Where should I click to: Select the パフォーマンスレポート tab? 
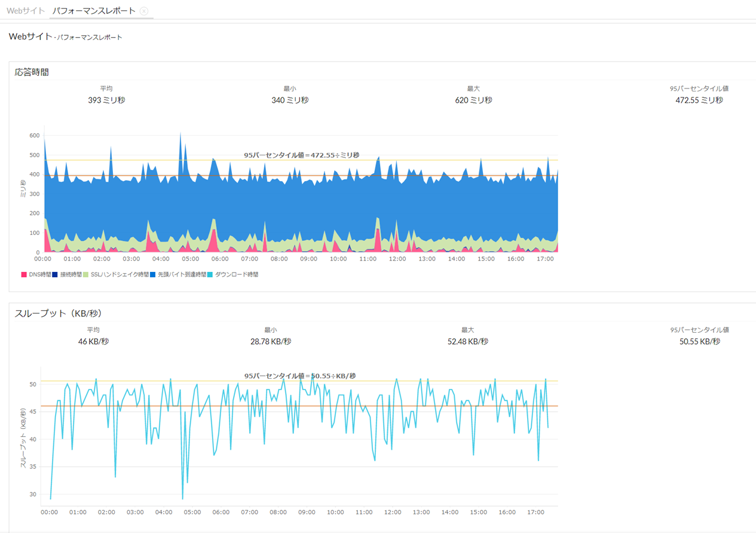pyautogui.click(x=94, y=11)
